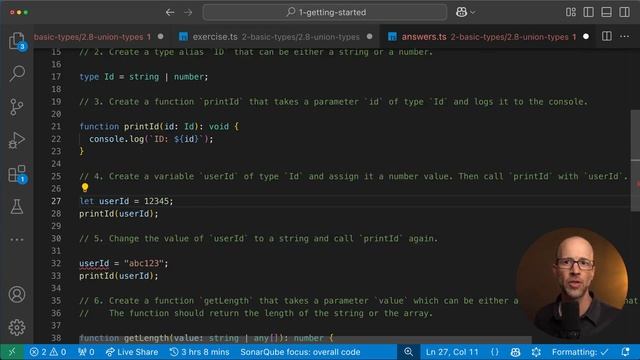The height and width of the screenshot is (360, 640).
Task: Open problems panel via errors and warnings count
Action: (48, 352)
